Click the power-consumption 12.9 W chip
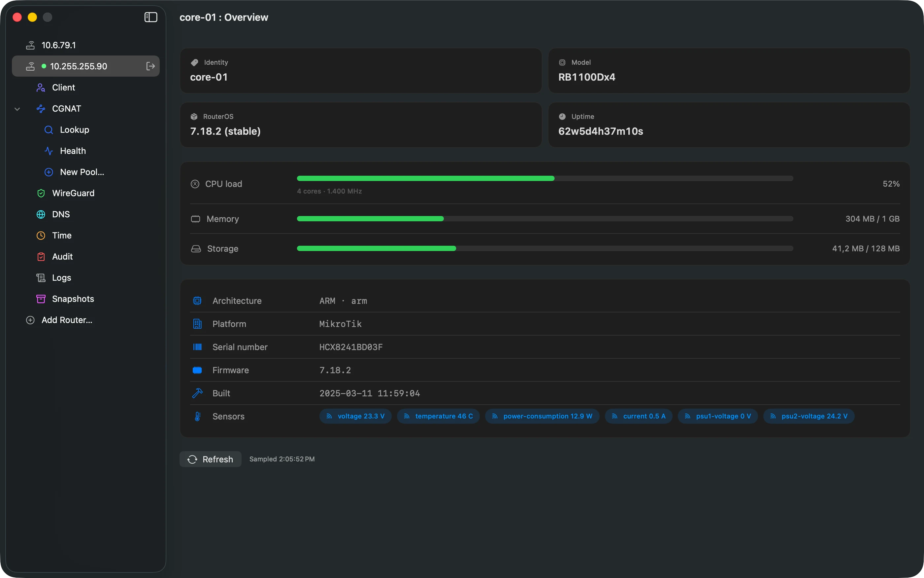This screenshot has height=578, width=924. click(x=542, y=416)
